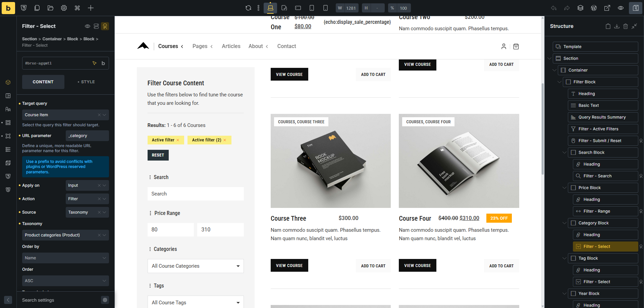
Task: Delete structure using trash icon
Action: (x=625, y=26)
